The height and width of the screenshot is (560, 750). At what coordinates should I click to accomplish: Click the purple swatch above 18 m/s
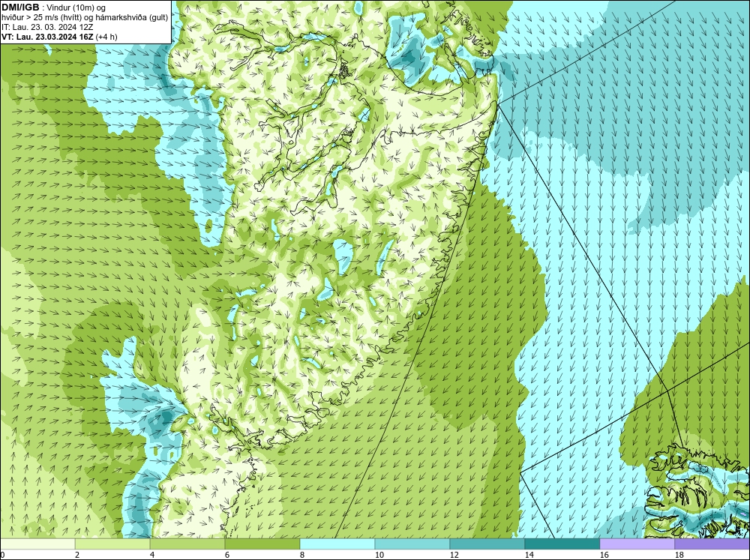(712, 544)
